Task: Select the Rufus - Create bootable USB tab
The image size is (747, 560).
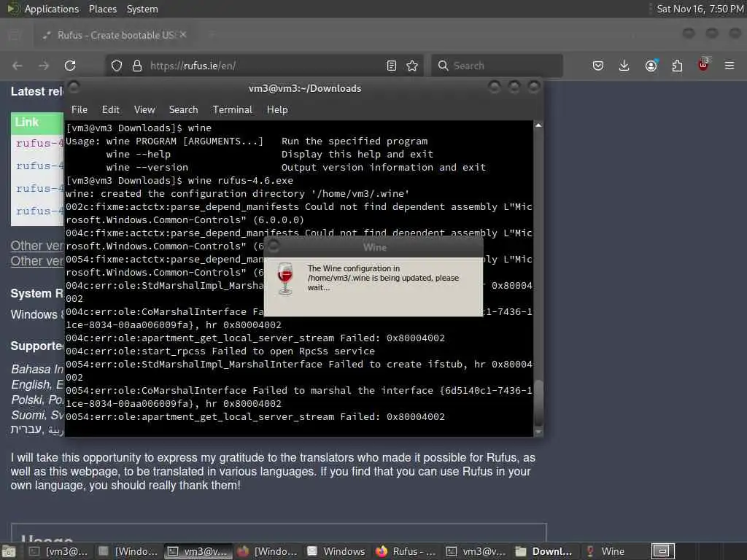Action: point(115,35)
